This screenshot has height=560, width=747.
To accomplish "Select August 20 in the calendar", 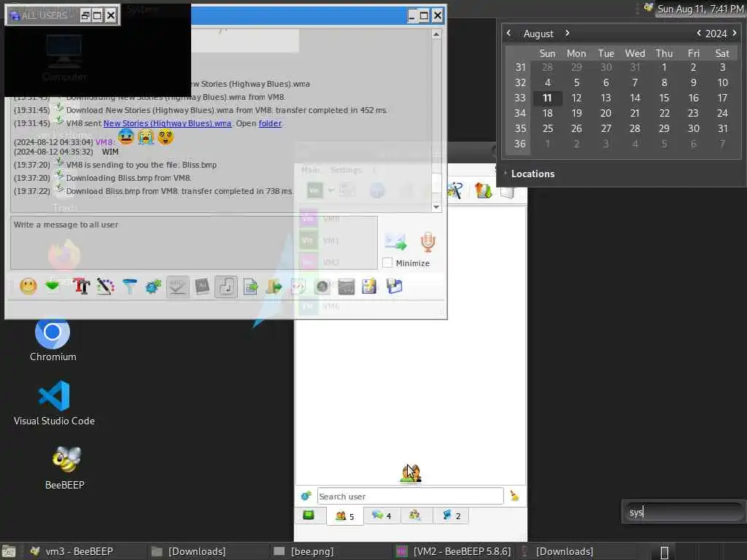I will (605, 113).
